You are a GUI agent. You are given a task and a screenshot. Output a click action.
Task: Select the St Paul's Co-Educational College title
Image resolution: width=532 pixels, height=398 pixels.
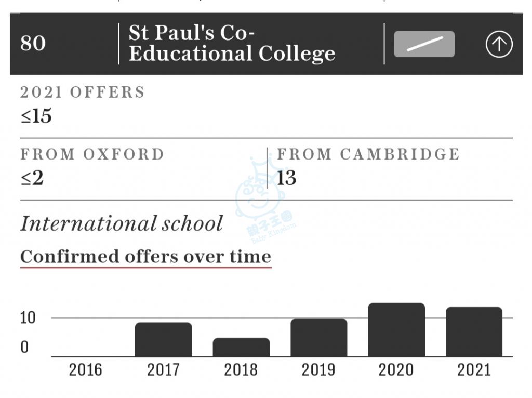(x=232, y=43)
